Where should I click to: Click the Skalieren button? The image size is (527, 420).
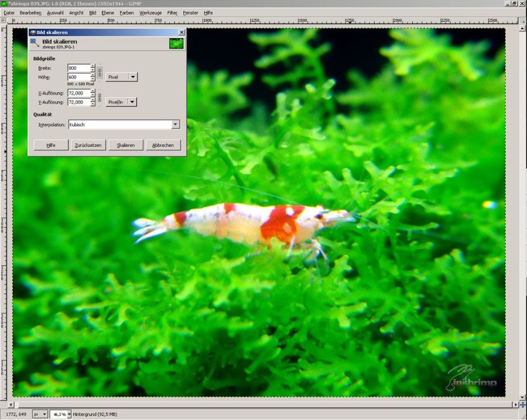(125, 145)
